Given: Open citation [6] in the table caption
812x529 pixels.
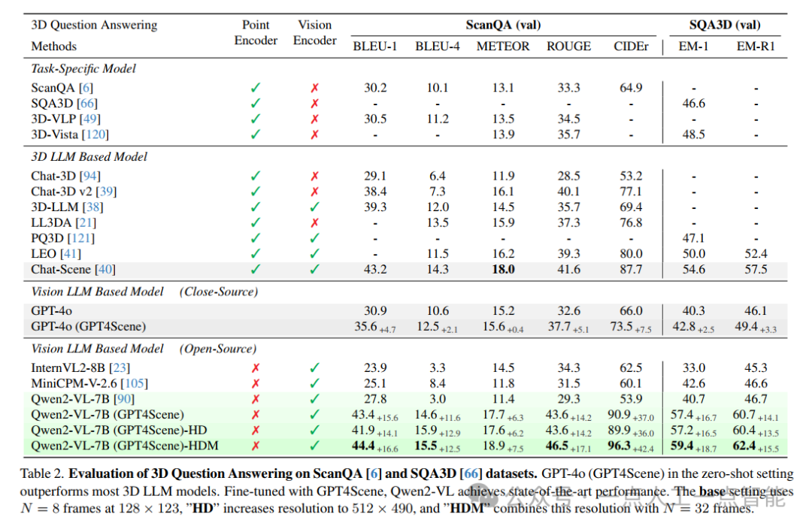Looking at the screenshot, I should pos(374,473).
